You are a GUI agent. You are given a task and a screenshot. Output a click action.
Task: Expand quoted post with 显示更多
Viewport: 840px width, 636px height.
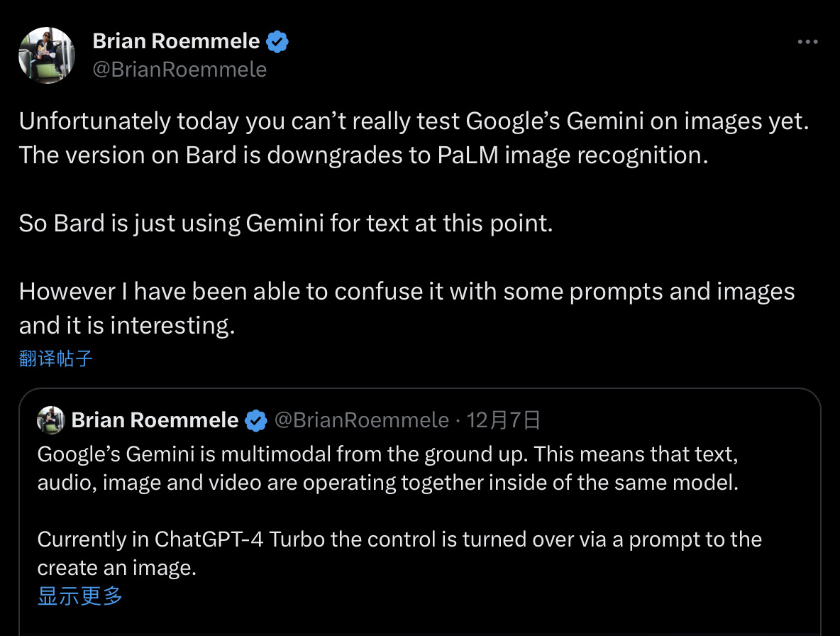80,596
